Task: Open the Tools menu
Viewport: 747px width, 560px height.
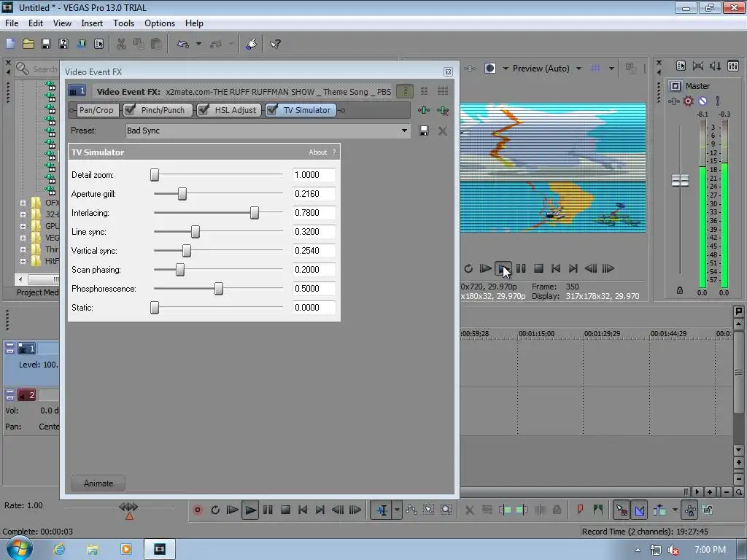Action: pyautogui.click(x=123, y=23)
